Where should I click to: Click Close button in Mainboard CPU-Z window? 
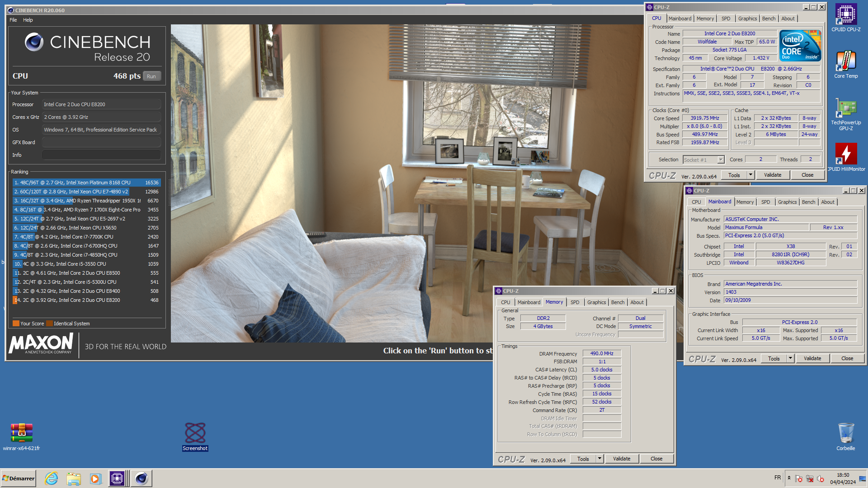click(x=847, y=358)
